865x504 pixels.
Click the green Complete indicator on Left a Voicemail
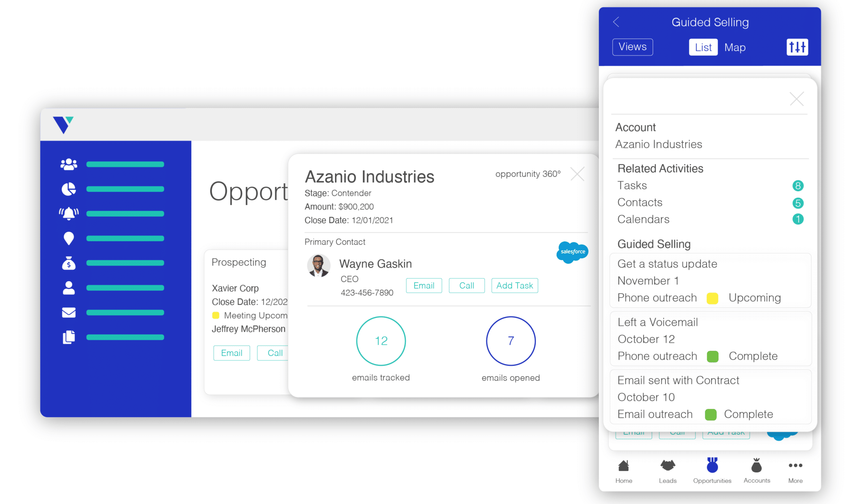coord(713,356)
